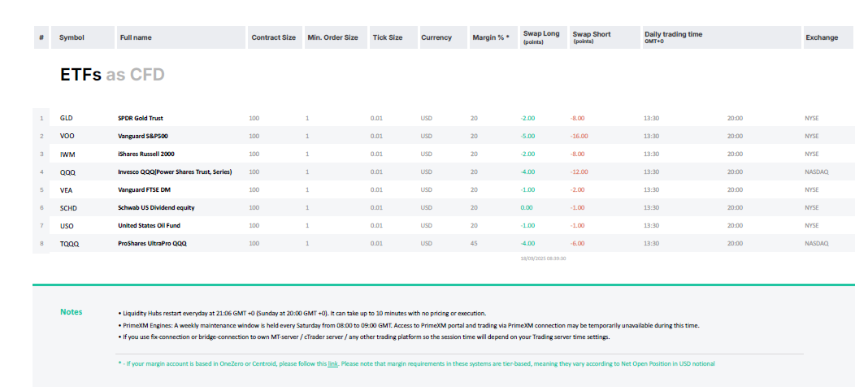Select the swap long 0.00 for SCHD

527,207
